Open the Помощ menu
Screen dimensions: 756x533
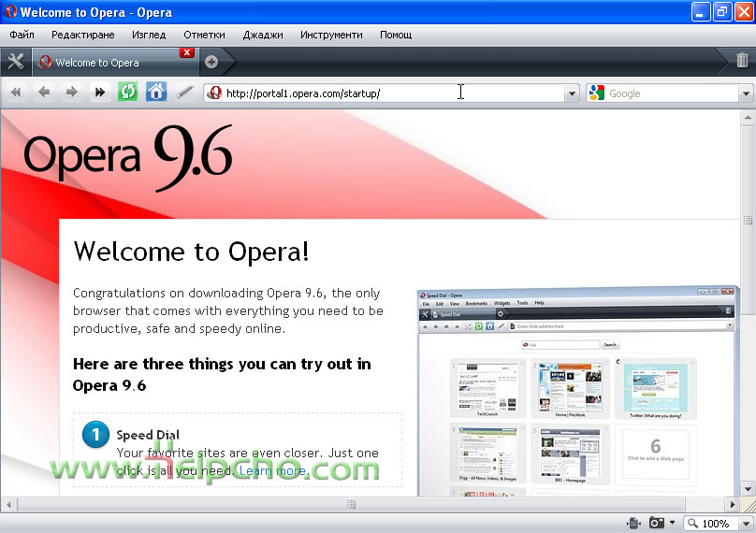click(x=396, y=35)
